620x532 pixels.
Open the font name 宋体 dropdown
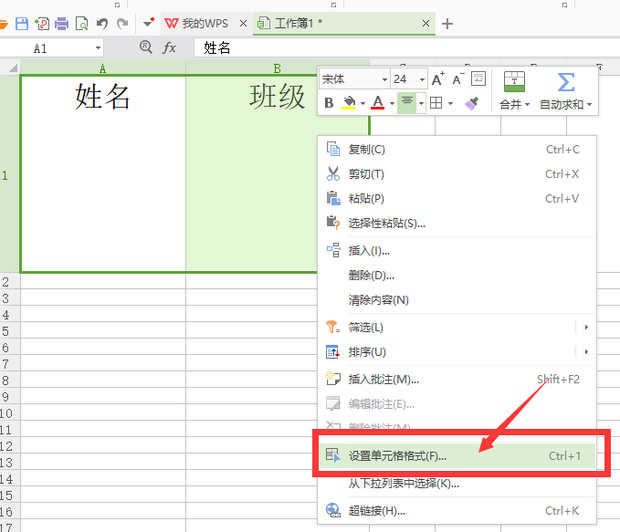tap(384, 80)
